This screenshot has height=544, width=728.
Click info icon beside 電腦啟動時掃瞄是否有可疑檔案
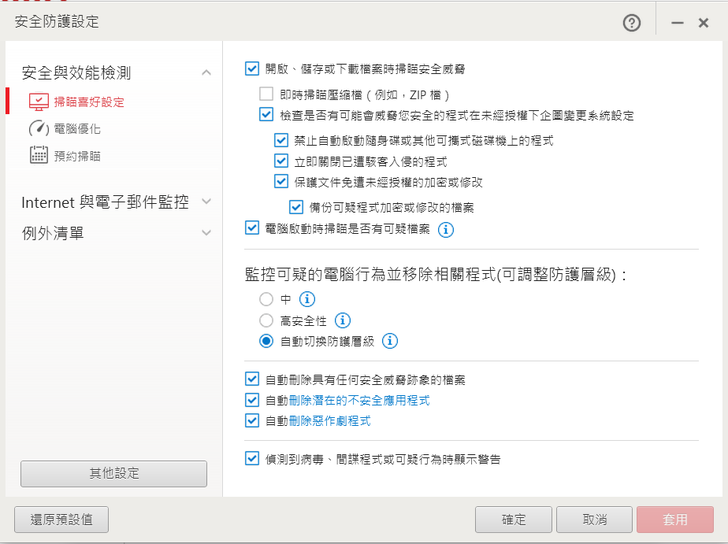tap(446, 229)
